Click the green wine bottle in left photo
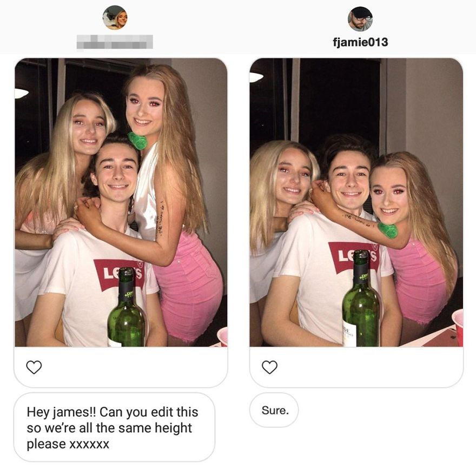Screen dimensions: 476x476 click(126, 308)
